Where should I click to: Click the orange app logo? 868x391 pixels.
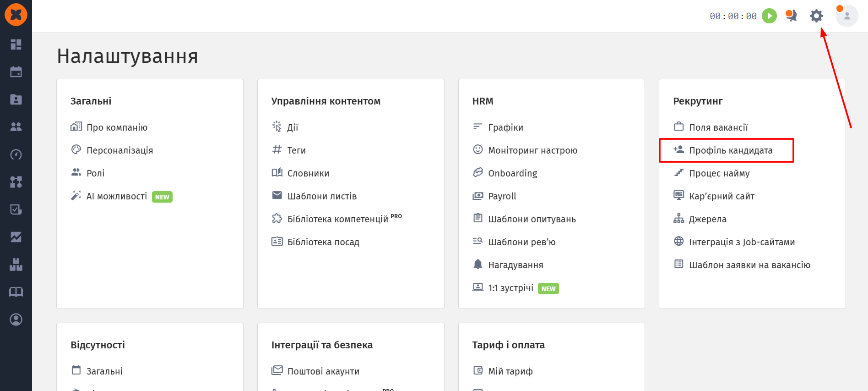[16, 15]
